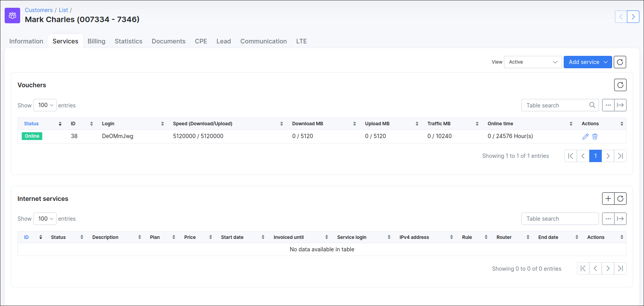Select page 1 in Vouchers pagination

tap(595, 156)
